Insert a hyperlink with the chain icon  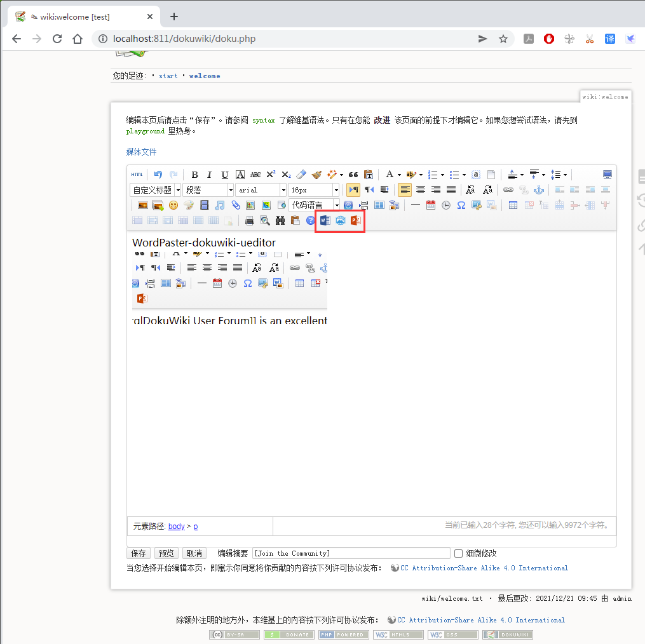coord(508,190)
